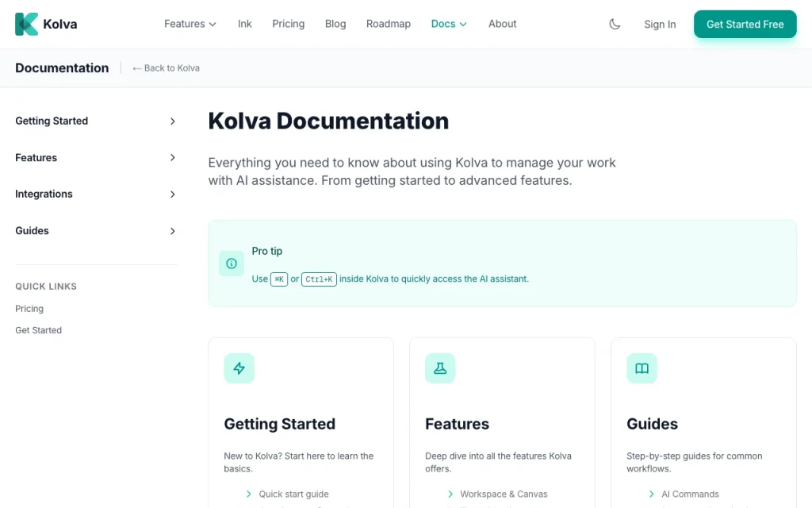812x508 pixels.
Task: Click the Features card heading
Action: coord(458,424)
